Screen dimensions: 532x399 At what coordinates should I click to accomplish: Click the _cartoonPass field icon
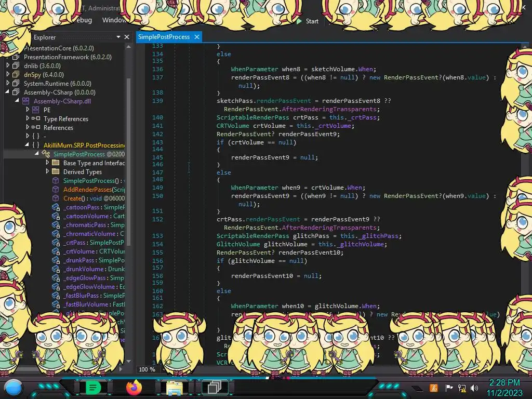click(56, 207)
